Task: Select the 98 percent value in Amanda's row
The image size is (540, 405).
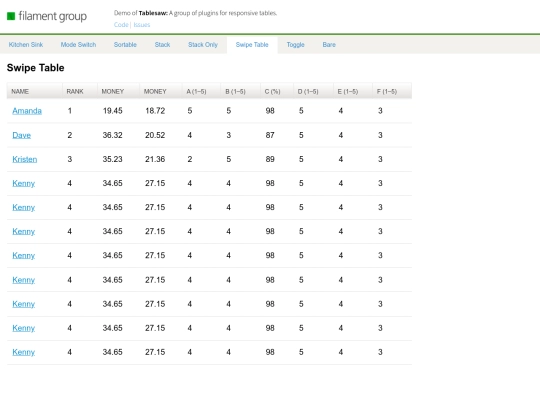Action: [x=270, y=111]
